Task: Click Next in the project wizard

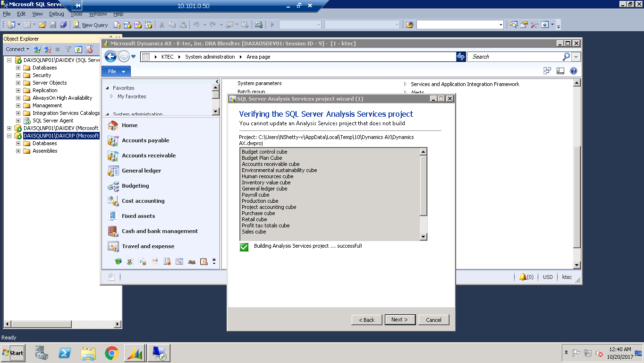Action: click(x=399, y=320)
